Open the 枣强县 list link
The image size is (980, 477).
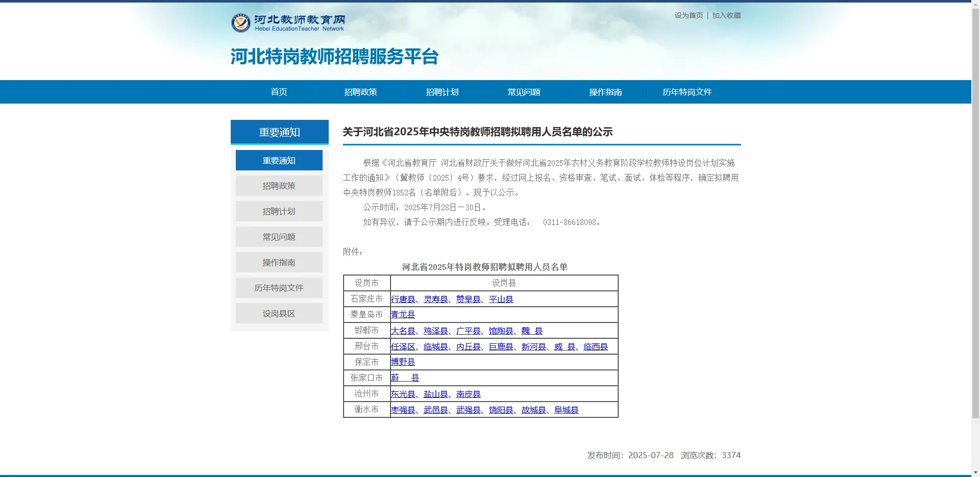point(403,410)
